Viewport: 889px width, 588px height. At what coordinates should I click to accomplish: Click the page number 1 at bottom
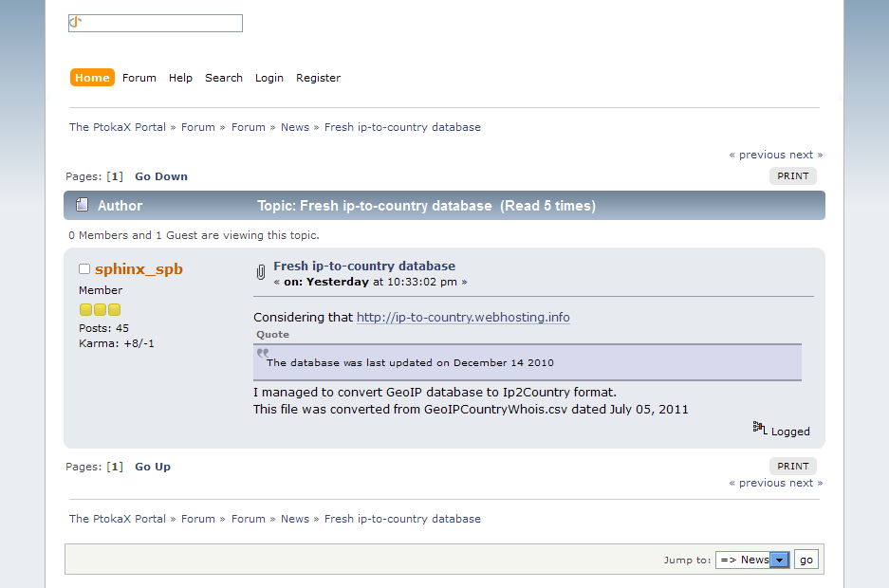(115, 467)
